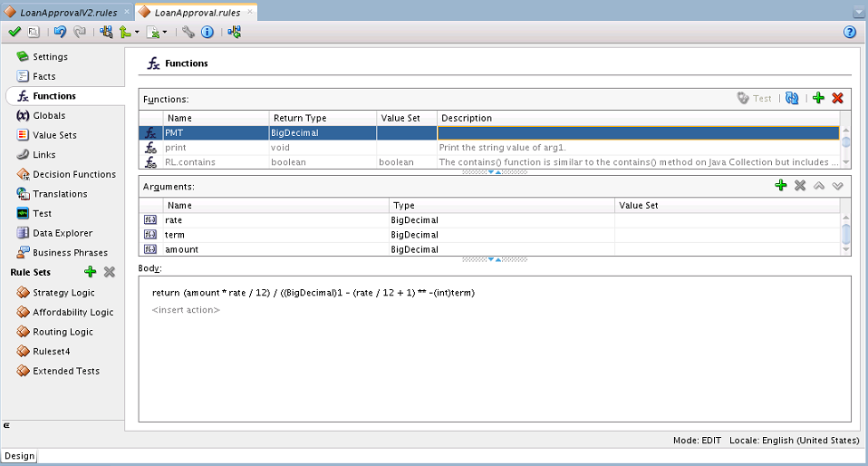Open the Help question mark icon
The image size is (868, 466).
pos(850,32)
